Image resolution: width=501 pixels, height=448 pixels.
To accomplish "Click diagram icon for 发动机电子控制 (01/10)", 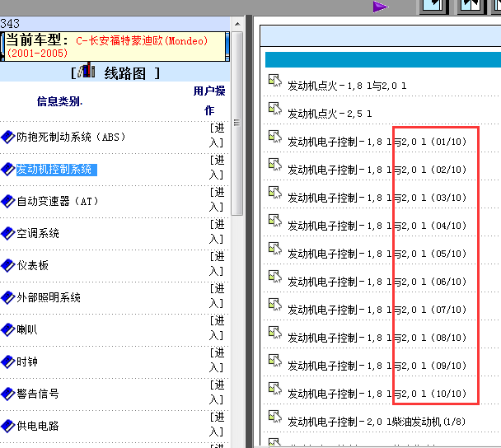I will click(x=275, y=137).
